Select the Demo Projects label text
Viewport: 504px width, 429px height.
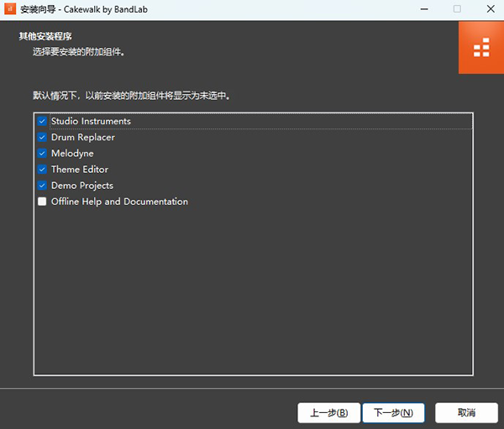pyautogui.click(x=82, y=186)
